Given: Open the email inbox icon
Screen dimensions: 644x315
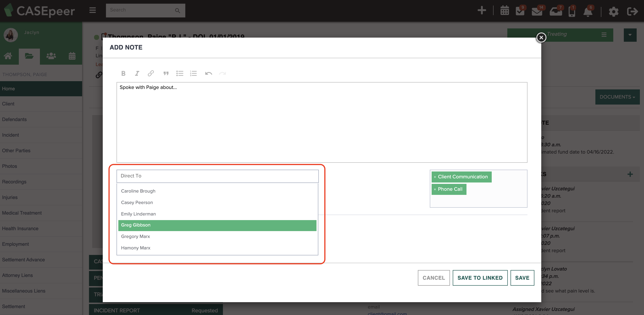Looking at the screenshot, I should pos(537,11).
